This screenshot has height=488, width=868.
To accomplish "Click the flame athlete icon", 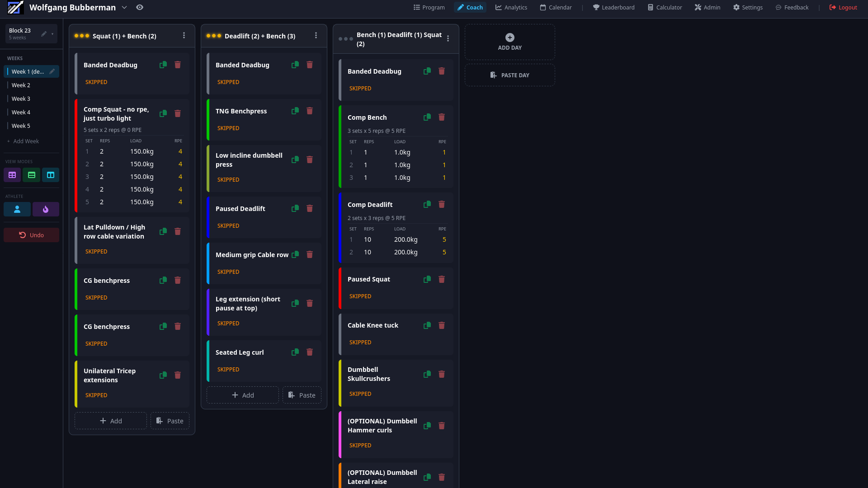I will pyautogui.click(x=46, y=209).
